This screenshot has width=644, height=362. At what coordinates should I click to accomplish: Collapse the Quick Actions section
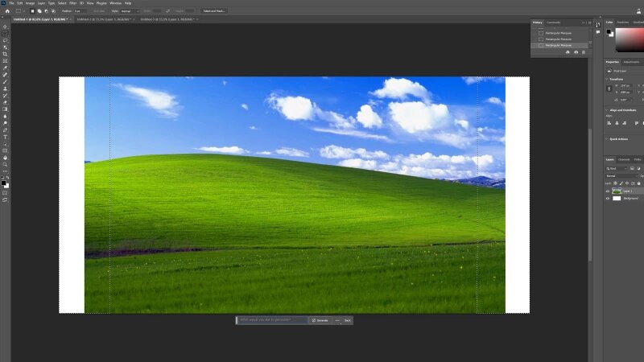[607, 139]
